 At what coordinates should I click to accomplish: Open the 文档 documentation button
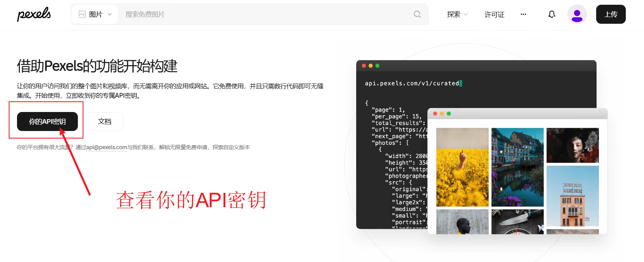105,122
